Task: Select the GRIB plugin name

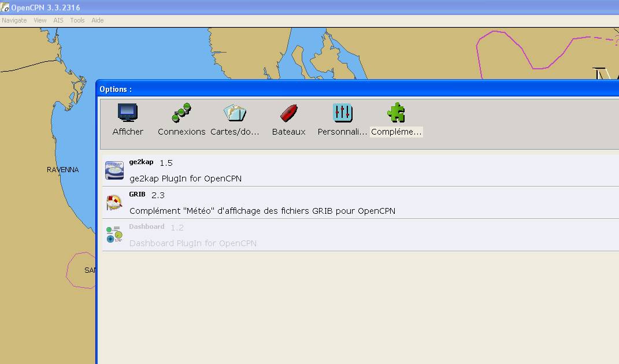Action: pyautogui.click(x=137, y=194)
